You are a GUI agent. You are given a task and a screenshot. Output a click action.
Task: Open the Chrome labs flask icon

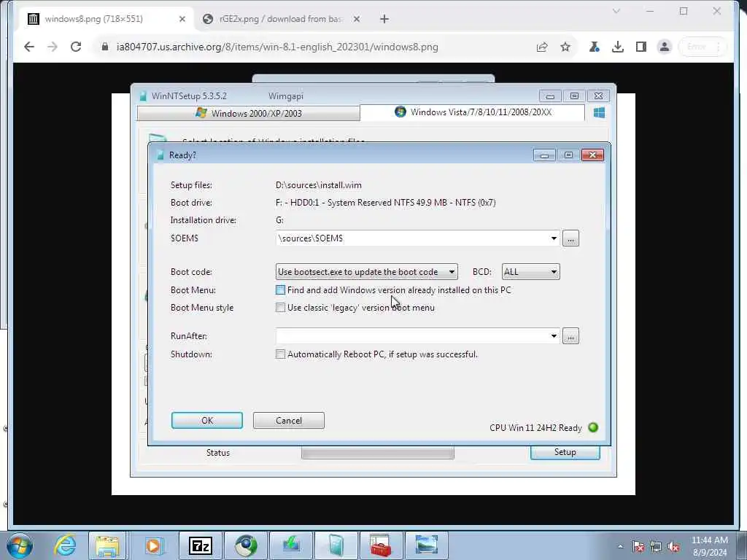tap(594, 47)
